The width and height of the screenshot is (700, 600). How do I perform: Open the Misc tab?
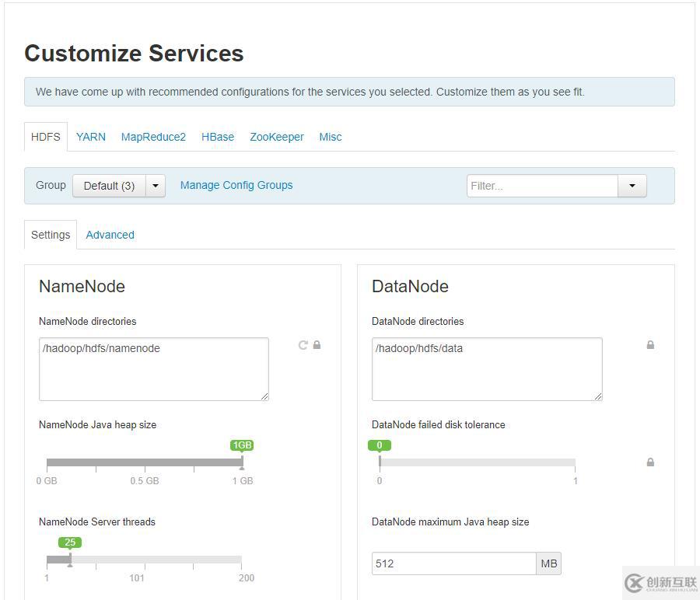pos(331,137)
